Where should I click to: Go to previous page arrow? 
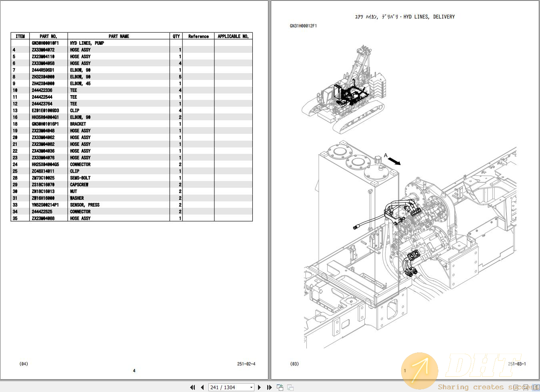tap(202, 387)
